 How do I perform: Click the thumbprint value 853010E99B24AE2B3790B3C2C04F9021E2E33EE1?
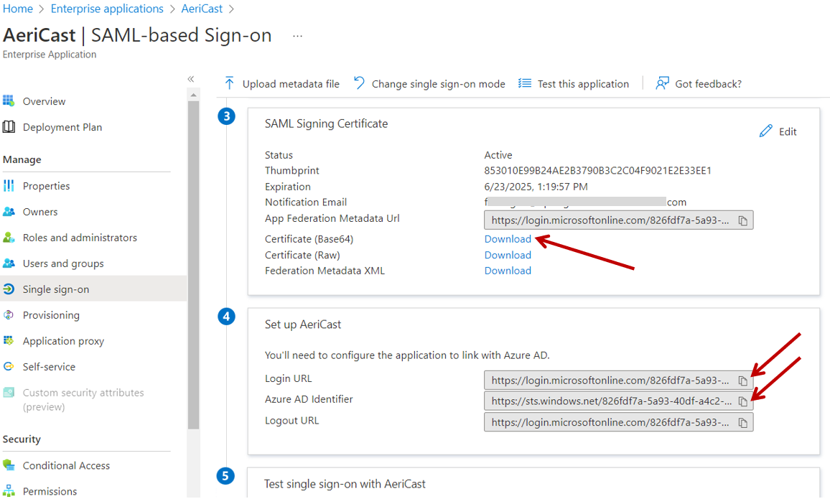click(x=597, y=170)
